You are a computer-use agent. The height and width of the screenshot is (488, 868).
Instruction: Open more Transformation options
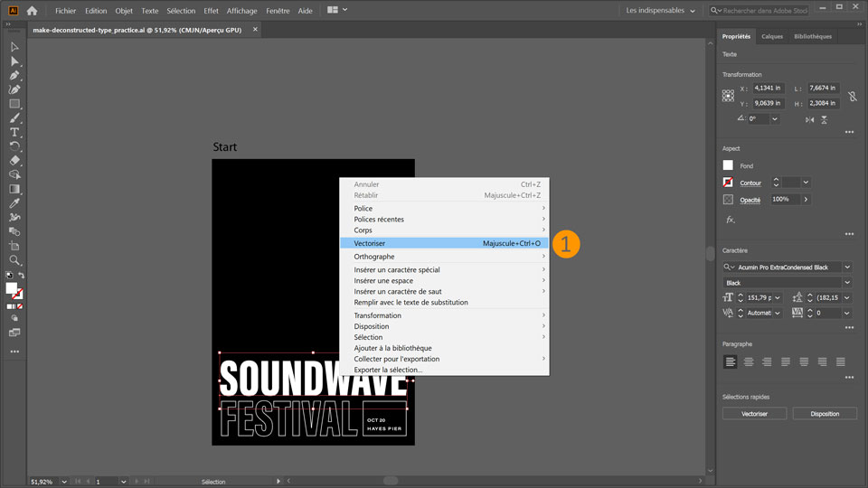(849, 132)
